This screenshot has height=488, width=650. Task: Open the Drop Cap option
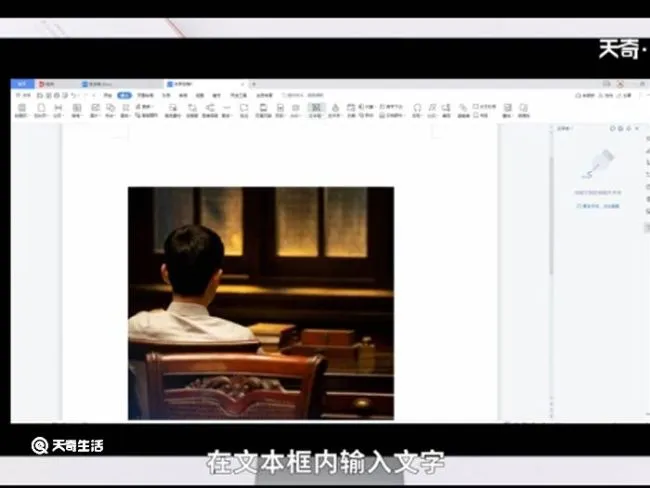(x=391, y=107)
